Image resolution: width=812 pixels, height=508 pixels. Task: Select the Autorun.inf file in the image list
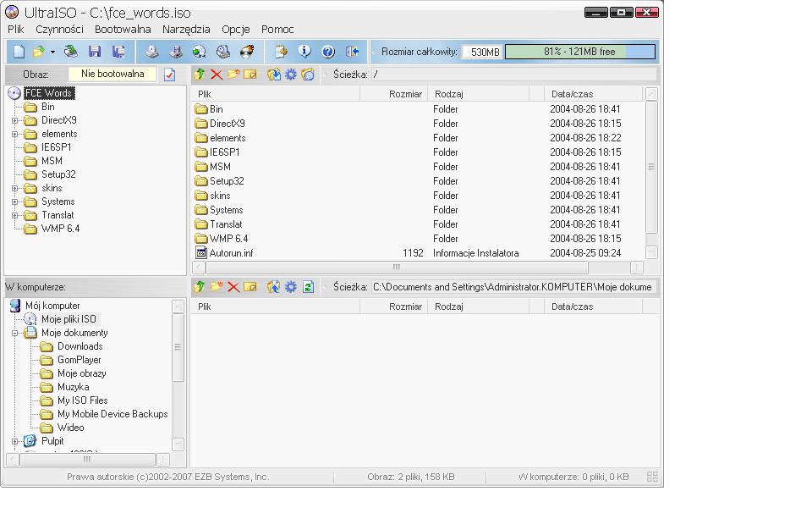[x=231, y=253]
